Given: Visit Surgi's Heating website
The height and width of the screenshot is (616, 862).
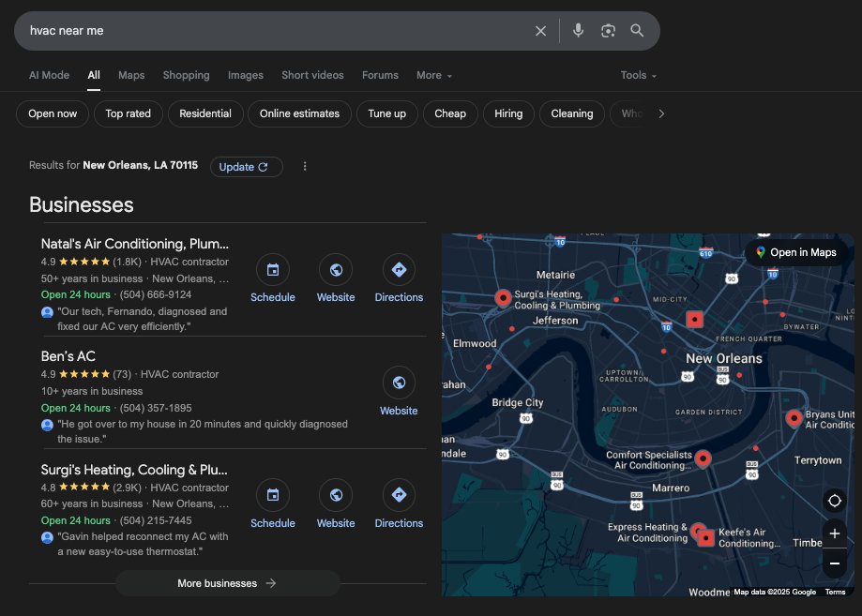Looking at the screenshot, I should pos(336,504).
